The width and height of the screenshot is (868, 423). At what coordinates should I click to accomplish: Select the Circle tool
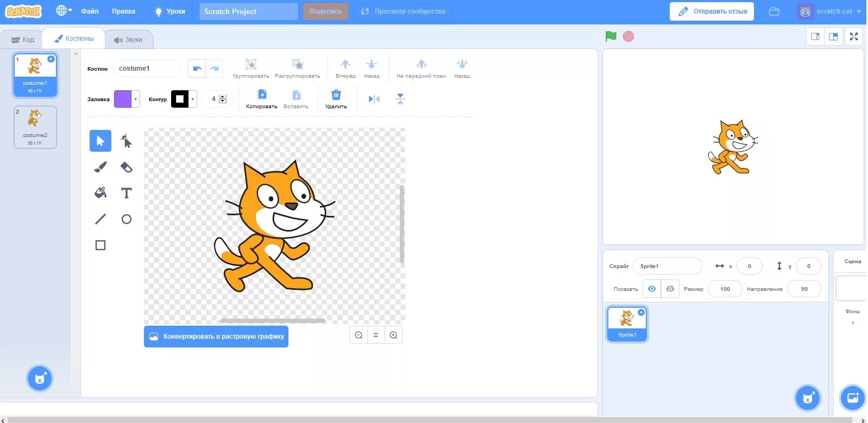pos(126,219)
